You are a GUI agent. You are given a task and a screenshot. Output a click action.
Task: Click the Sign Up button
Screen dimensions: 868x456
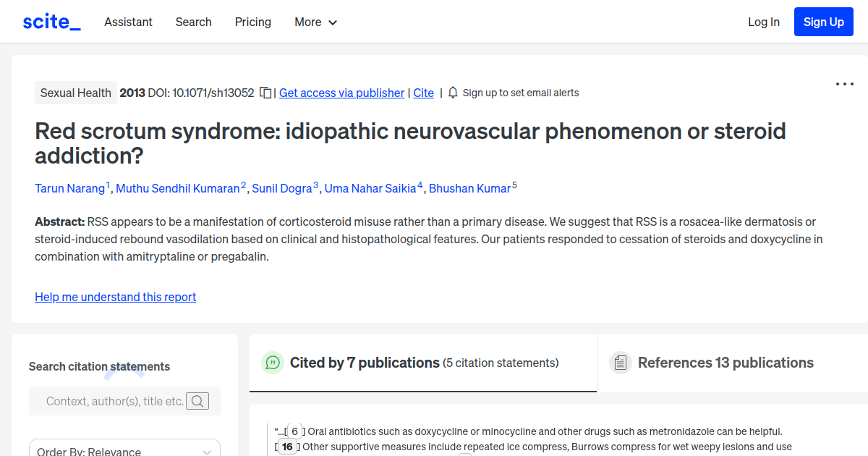pyautogui.click(x=823, y=21)
